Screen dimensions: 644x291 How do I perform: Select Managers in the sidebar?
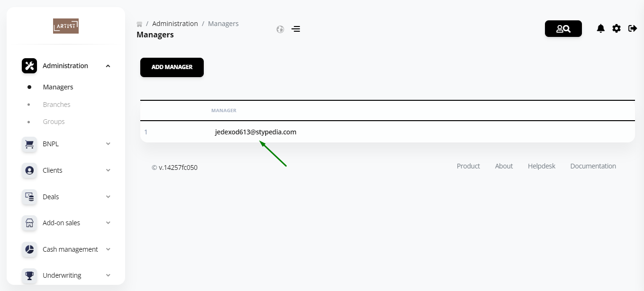pyautogui.click(x=58, y=87)
